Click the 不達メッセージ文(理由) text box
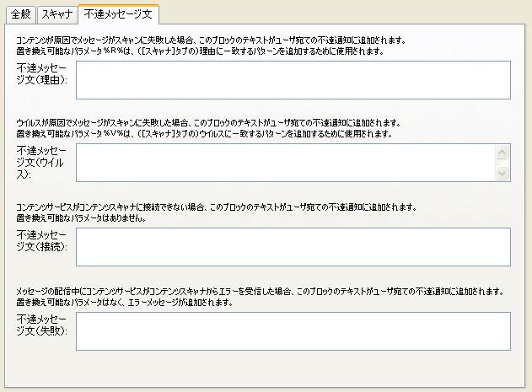Screen dimensions: 532x392 click(x=293, y=80)
